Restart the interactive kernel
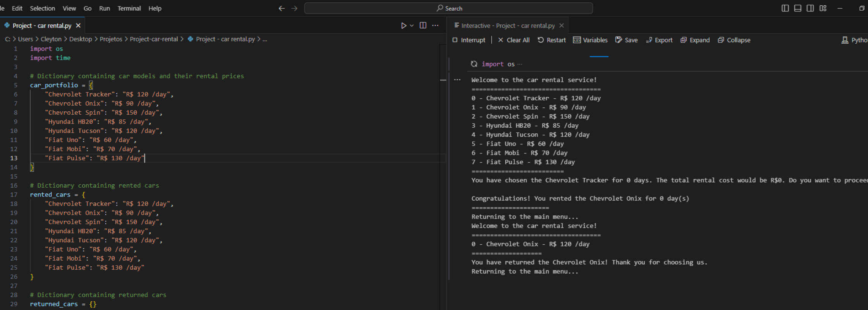The height and width of the screenshot is (310, 868). 552,40
